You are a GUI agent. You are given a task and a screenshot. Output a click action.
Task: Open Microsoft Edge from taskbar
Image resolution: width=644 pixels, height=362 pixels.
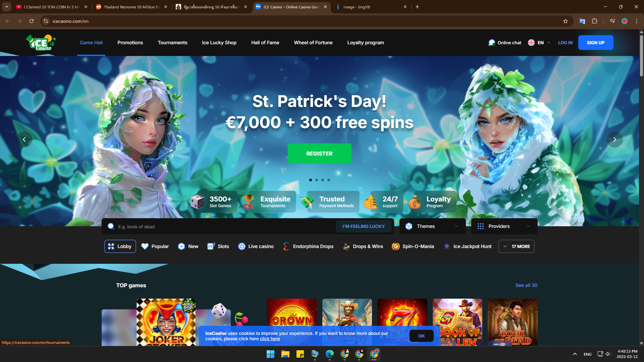click(330, 354)
